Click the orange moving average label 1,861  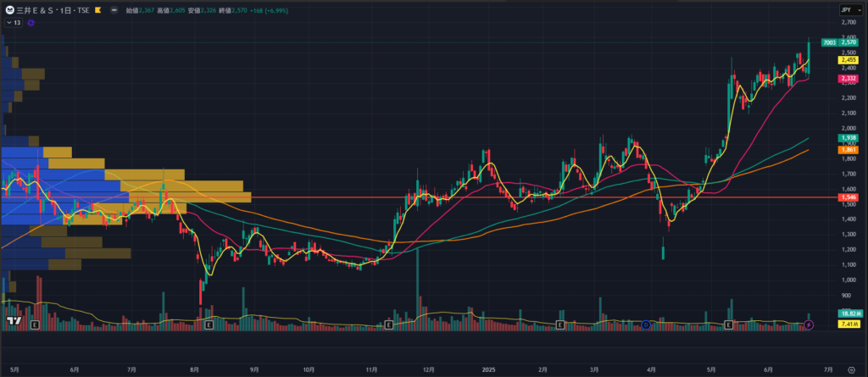pyautogui.click(x=849, y=149)
